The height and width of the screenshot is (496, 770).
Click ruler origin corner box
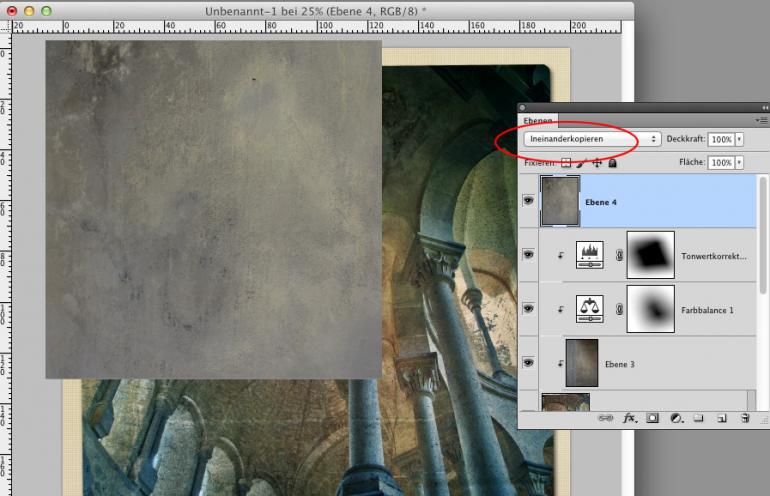pyautogui.click(x=5, y=27)
